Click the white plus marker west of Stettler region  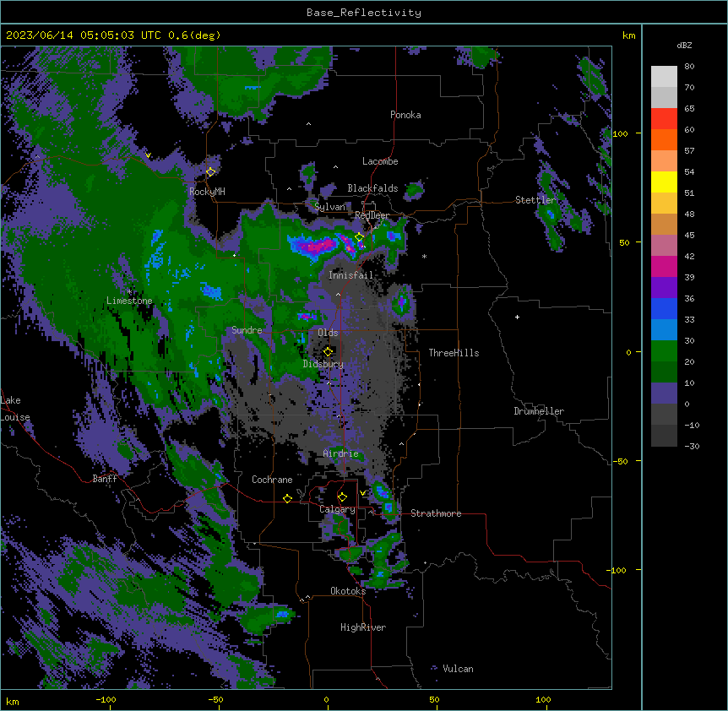point(517,317)
